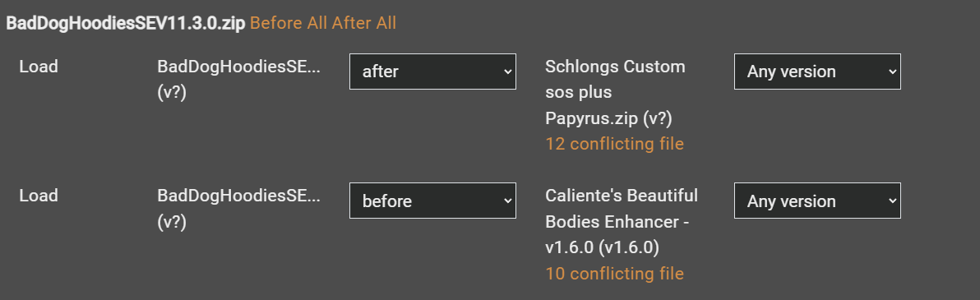
Task: Click the 'Load' label of the Caliente's rule
Action: 39,196
